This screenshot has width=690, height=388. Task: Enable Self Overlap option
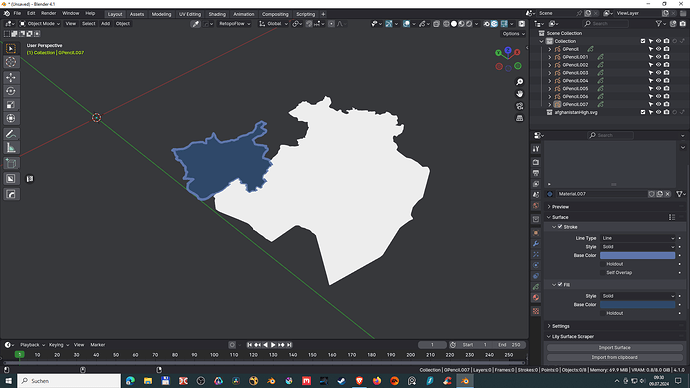(x=603, y=273)
